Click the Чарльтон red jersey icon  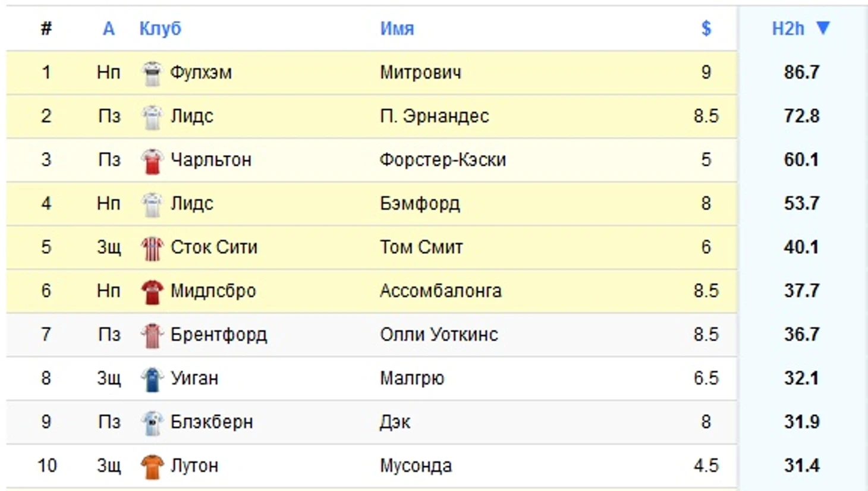153,159
